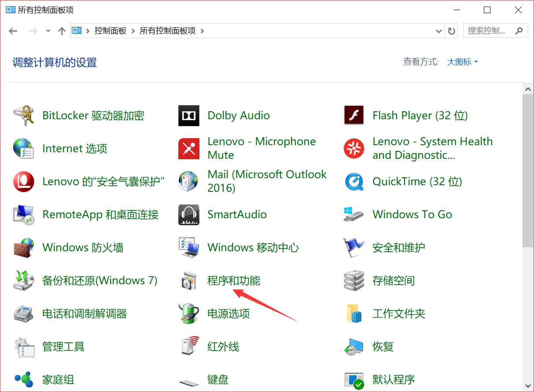
Task: Open the 安全和维护 text link
Action: pos(399,248)
